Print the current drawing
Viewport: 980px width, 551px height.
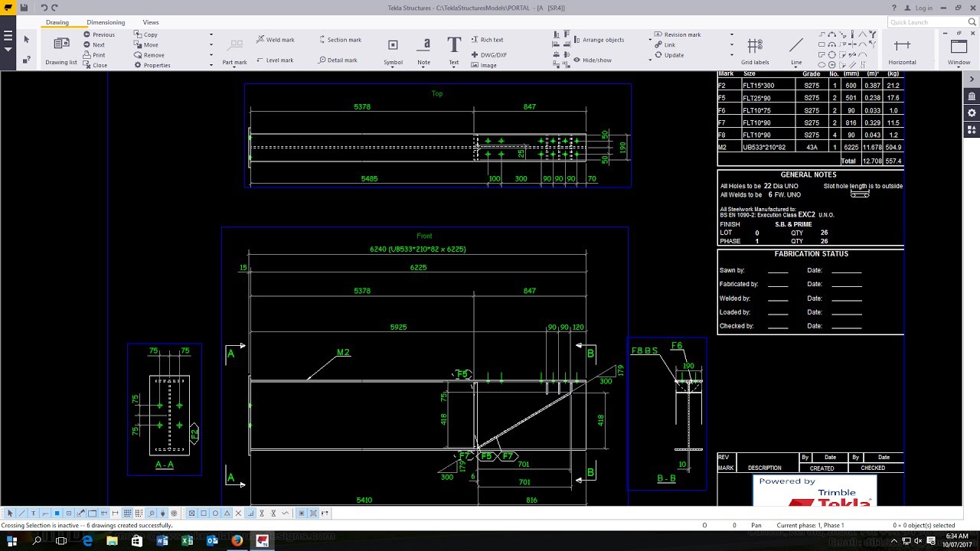pos(94,55)
